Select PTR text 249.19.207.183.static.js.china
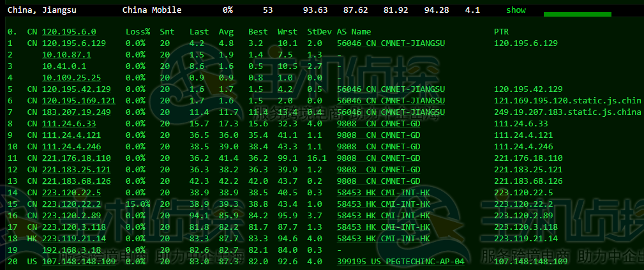 pos(567,112)
